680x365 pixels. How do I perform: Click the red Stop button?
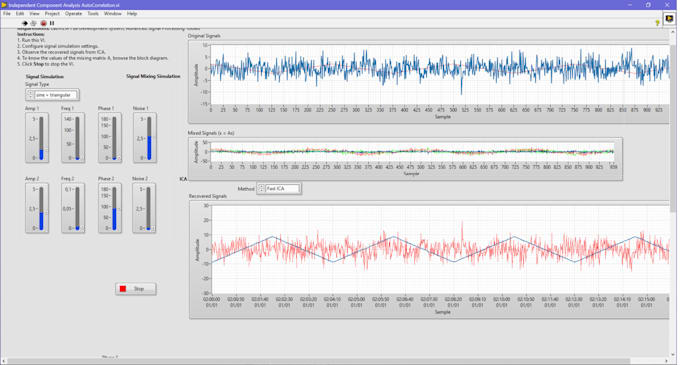136,289
